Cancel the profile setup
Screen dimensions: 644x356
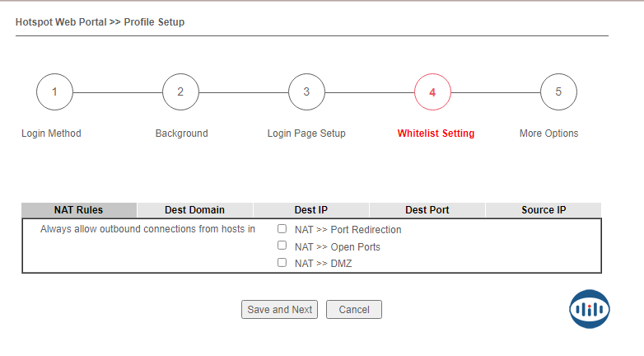(354, 310)
